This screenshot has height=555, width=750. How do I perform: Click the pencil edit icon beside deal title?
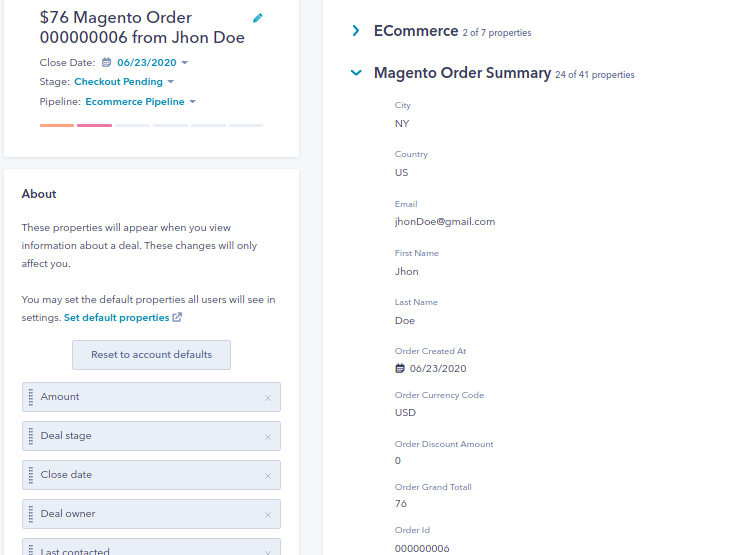coord(257,18)
